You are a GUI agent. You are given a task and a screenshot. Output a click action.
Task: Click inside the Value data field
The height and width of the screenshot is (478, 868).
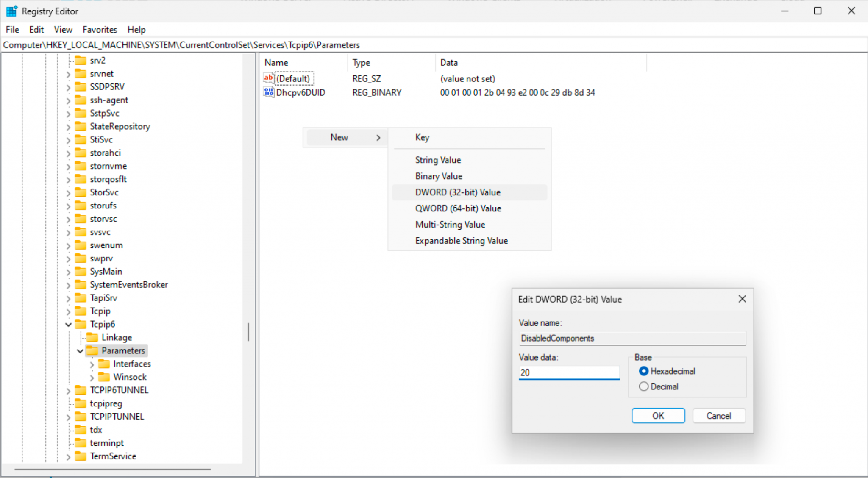click(x=569, y=372)
